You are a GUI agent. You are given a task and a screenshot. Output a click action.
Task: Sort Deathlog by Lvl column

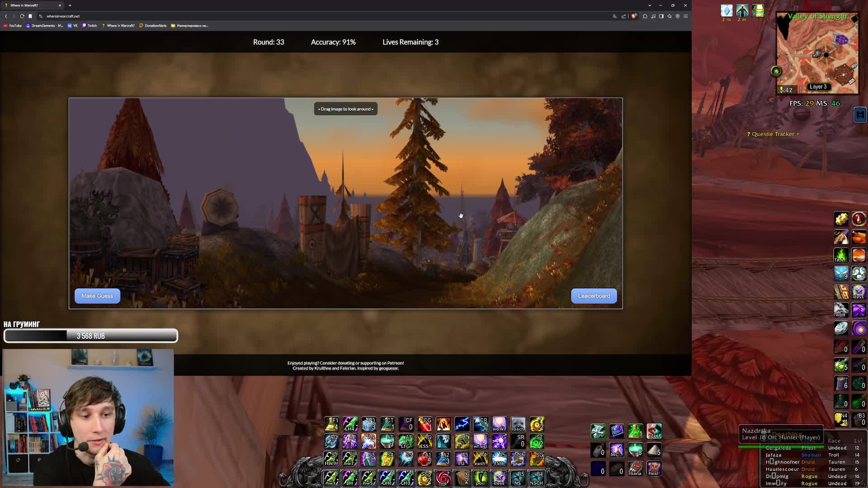pos(858,441)
